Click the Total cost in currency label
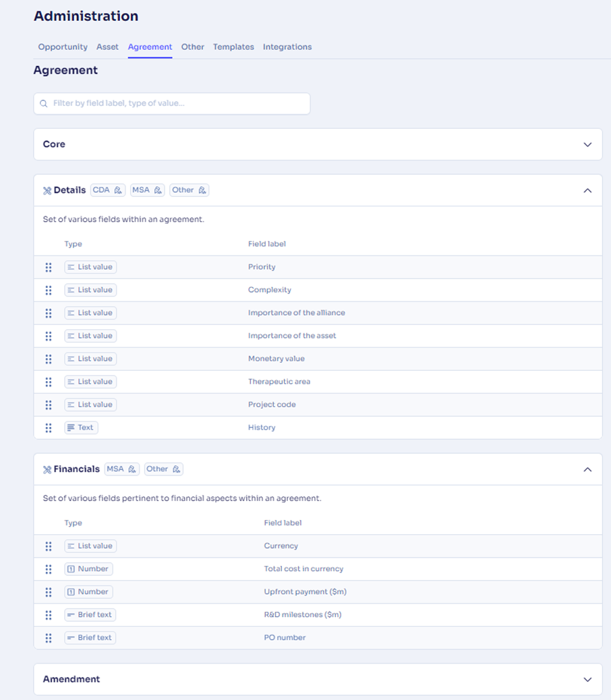Image resolution: width=611 pixels, height=700 pixels. click(x=303, y=568)
